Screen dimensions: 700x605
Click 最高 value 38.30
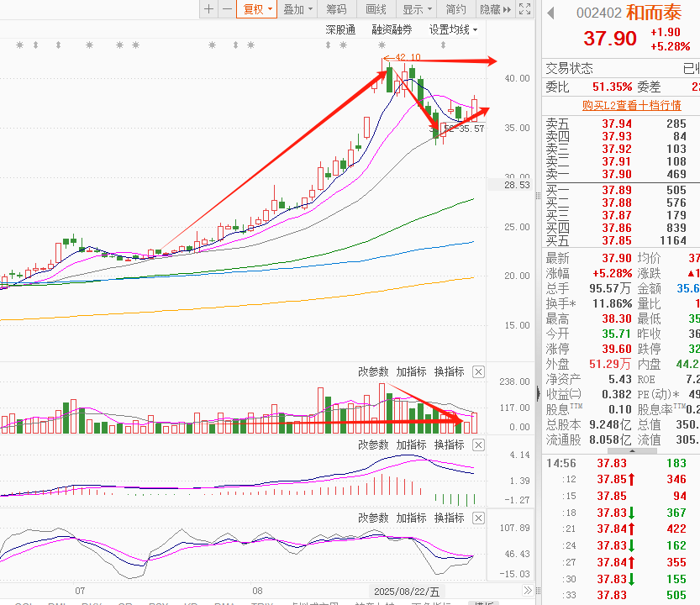click(x=617, y=318)
